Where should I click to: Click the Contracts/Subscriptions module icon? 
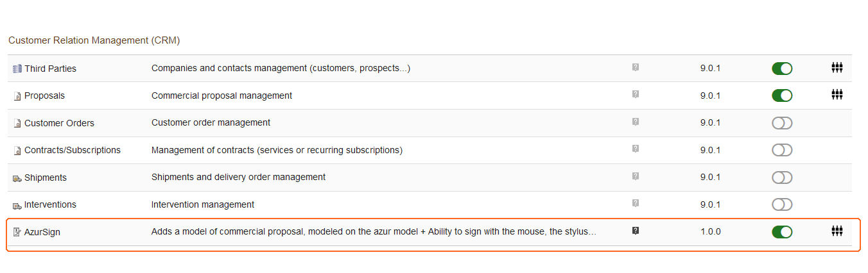[17, 151]
